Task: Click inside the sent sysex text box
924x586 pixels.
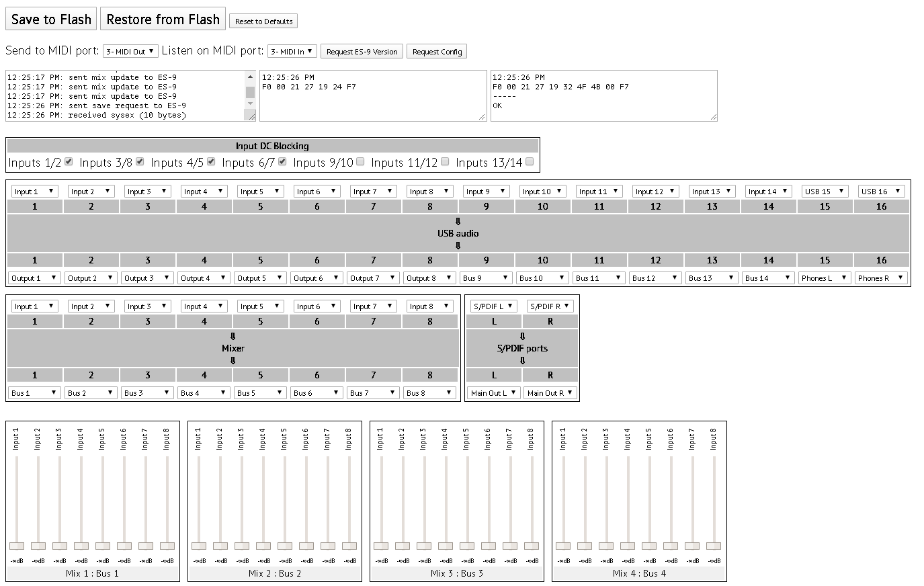Action: (373, 96)
